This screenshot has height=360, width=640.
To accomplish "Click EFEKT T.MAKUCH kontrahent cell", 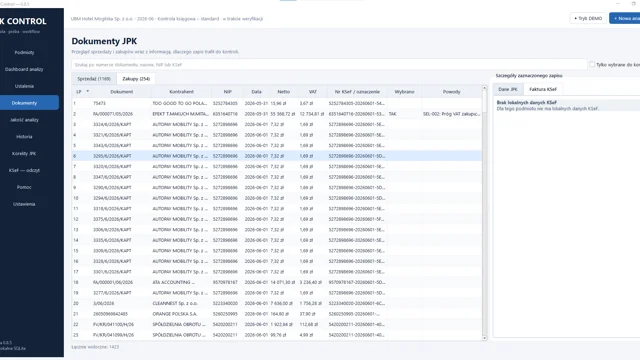I will 180,114.
